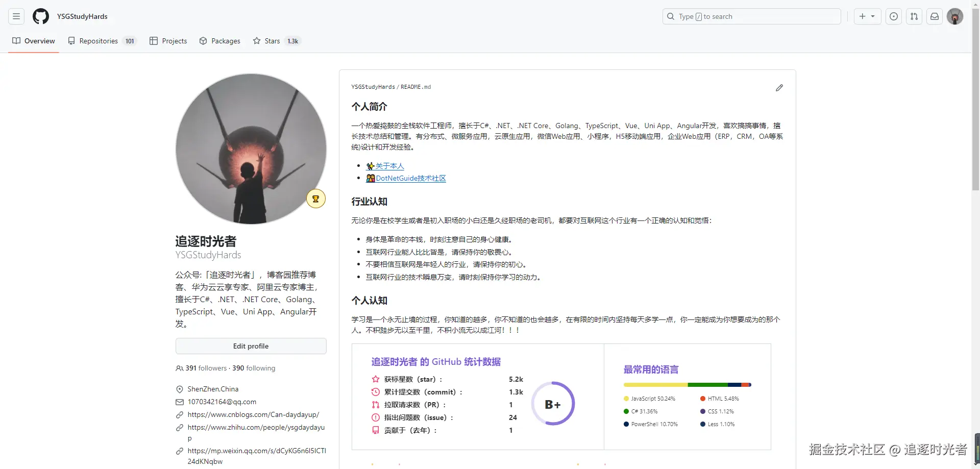Screen dimensions: 980x469
Task: Click the 个人认知 heading
Action: click(x=370, y=301)
